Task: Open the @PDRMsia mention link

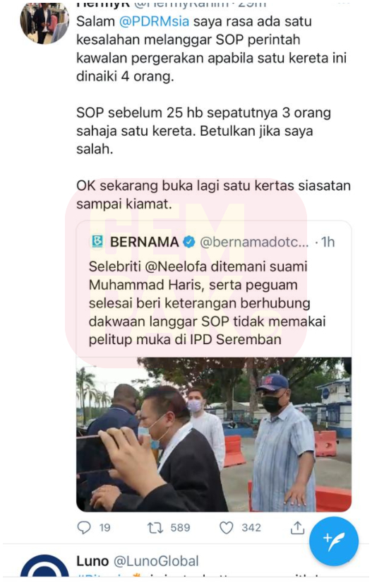Action: pos(154,21)
